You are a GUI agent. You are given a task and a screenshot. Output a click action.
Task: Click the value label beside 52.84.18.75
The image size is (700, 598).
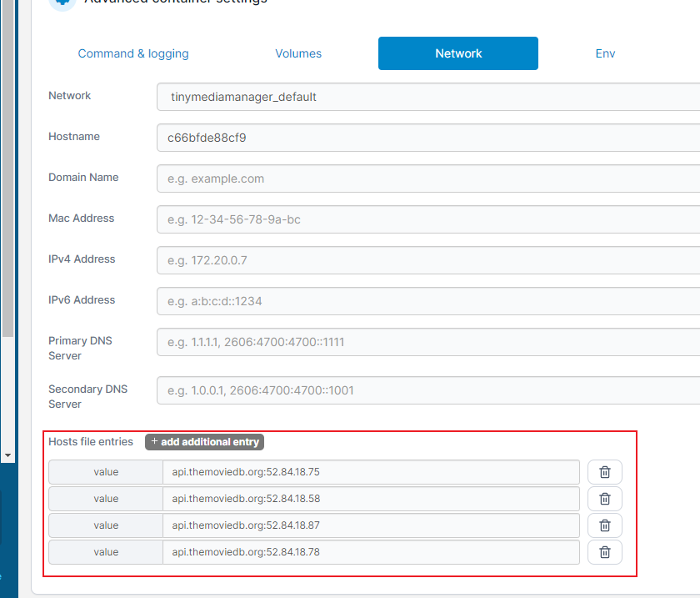click(106, 472)
